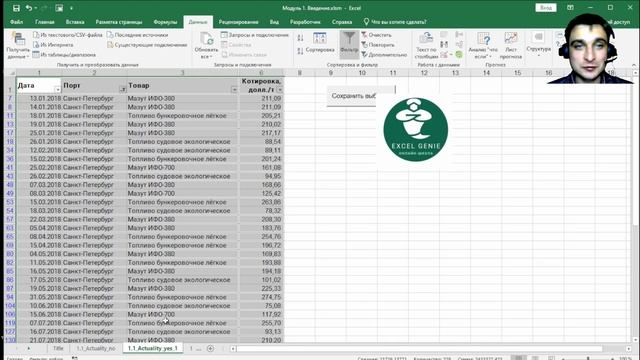Switch to the Вставка ribbon tab
Viewport: 640px width, 360px height.
pos(75,22)
